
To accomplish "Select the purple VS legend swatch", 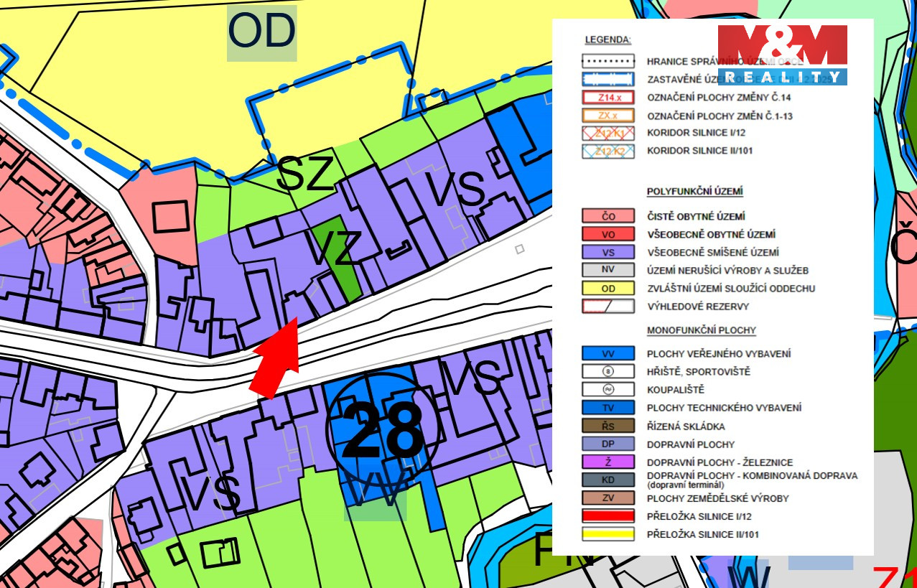I will click(608, 252).
